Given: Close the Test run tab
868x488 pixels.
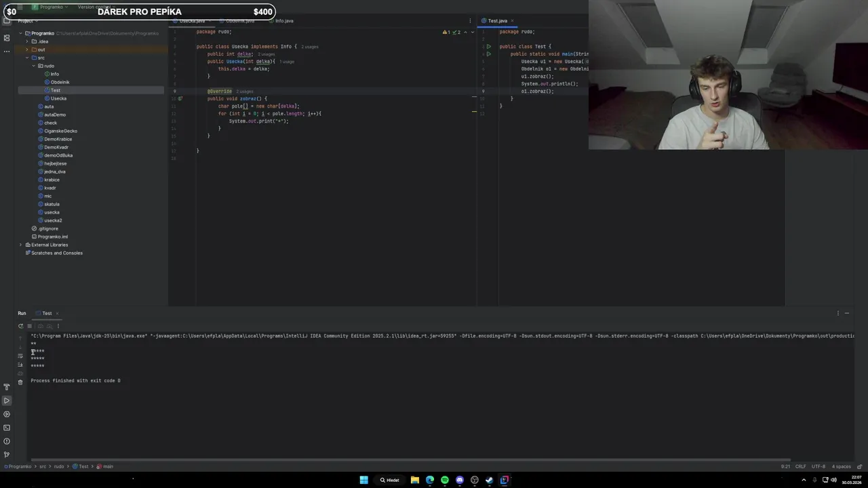Looking at the screenshot, I should pos(57,313).
